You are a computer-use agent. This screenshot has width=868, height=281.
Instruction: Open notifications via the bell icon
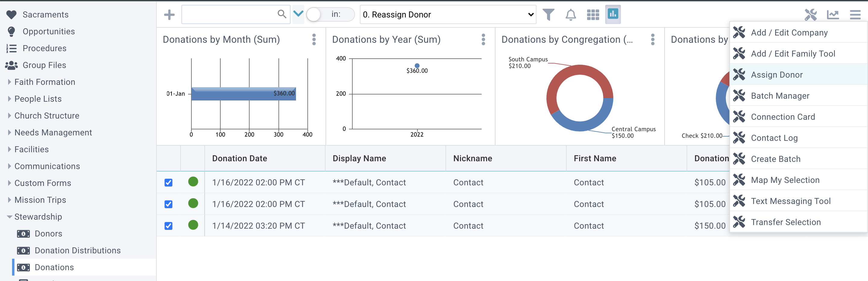(571, 14)
